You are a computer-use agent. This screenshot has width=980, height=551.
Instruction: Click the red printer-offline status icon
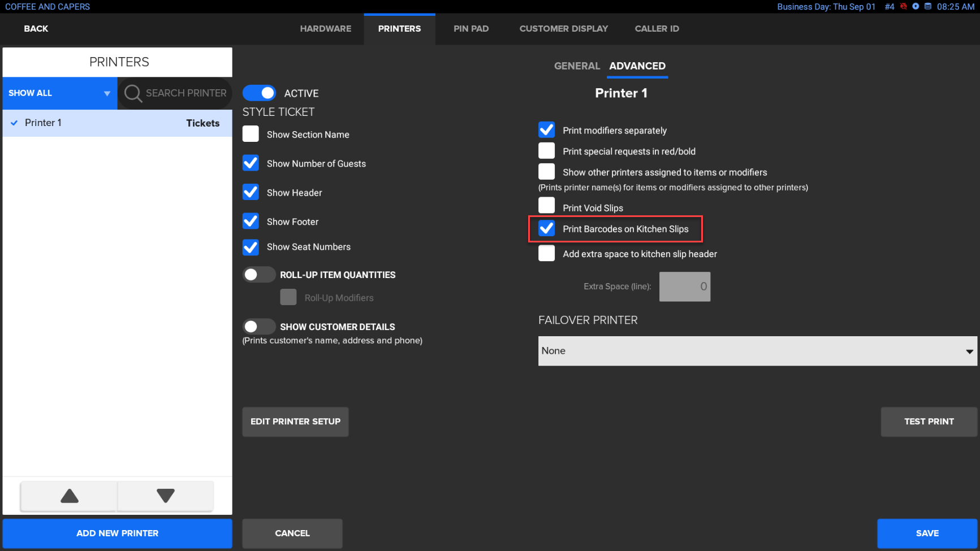[x=904, y=7]
